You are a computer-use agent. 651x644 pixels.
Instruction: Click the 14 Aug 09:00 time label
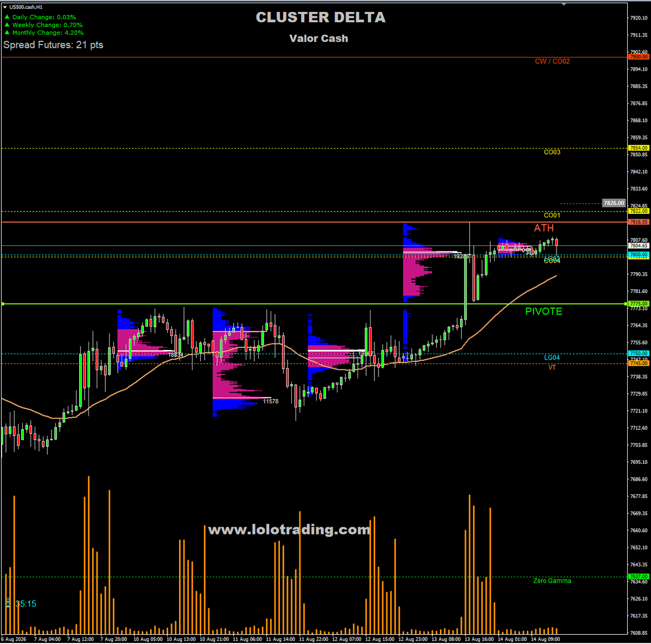pos(544,639)
